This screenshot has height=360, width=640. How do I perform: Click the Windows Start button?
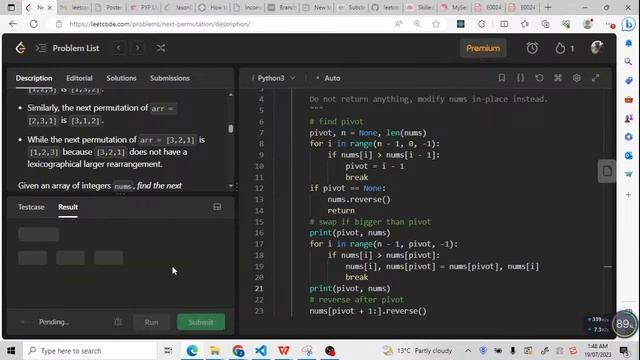(11, 351)
